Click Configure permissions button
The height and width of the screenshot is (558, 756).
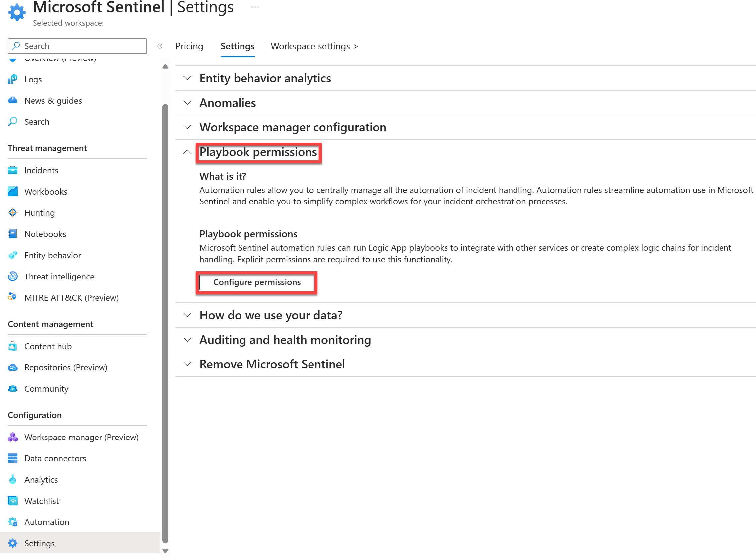[x=257, y=282]
